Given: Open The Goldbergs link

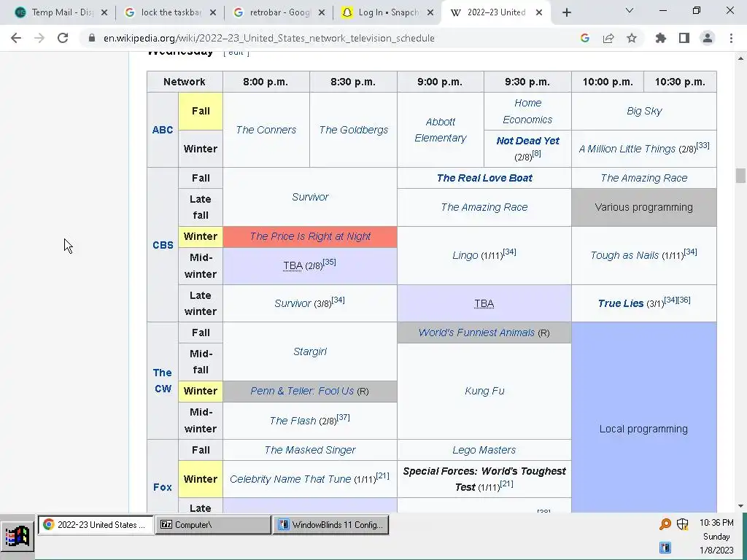Looking at the screenshot, I should pyautogui.click(x=354, y=130).
